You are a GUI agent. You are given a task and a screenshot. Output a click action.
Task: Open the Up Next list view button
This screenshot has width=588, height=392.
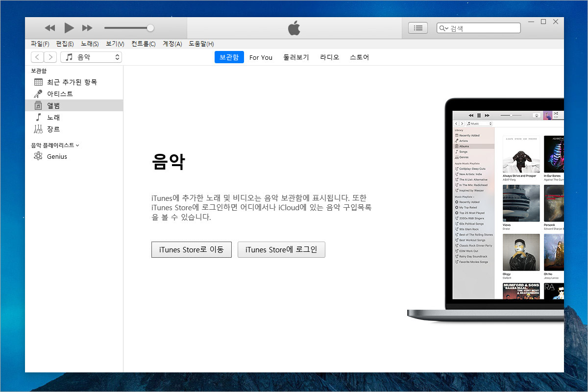pyautogui.click(x=418, y=28)
